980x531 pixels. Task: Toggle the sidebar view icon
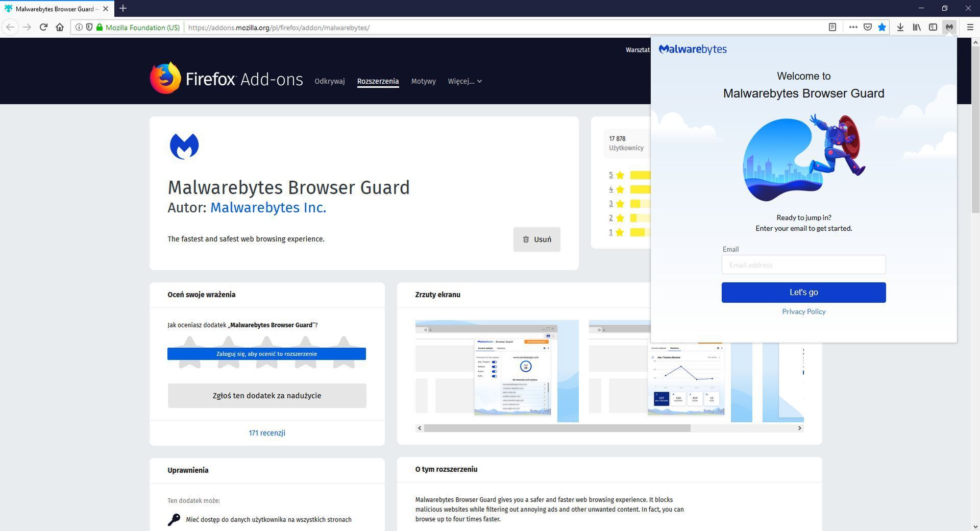point(933,28)
